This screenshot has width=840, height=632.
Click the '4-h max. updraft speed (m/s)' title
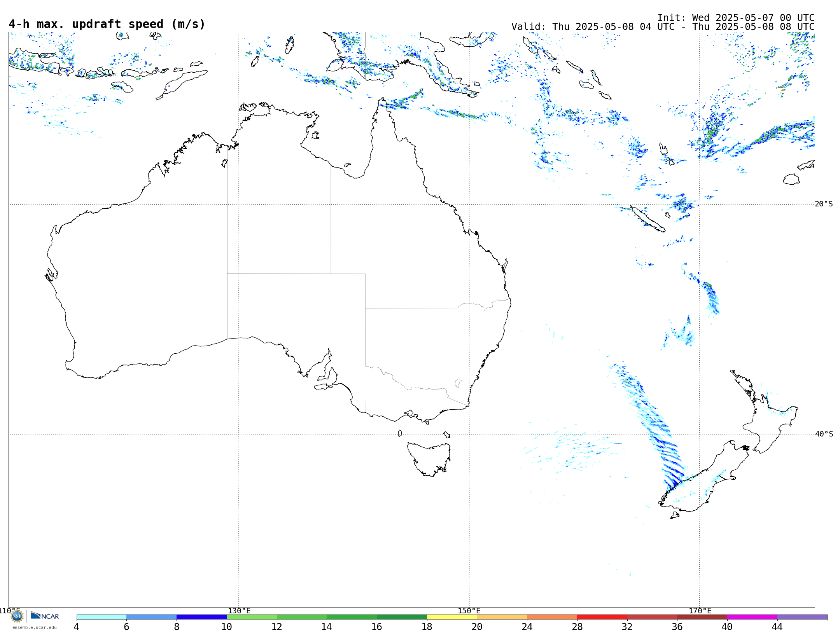[x=107, y=24]
